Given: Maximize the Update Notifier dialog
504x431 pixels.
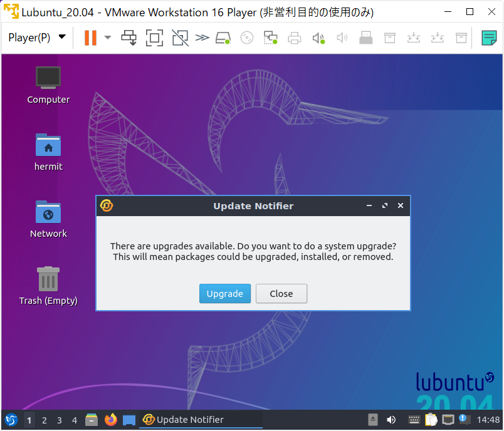Looking at the screenshot, I should [x=385, y=205].
